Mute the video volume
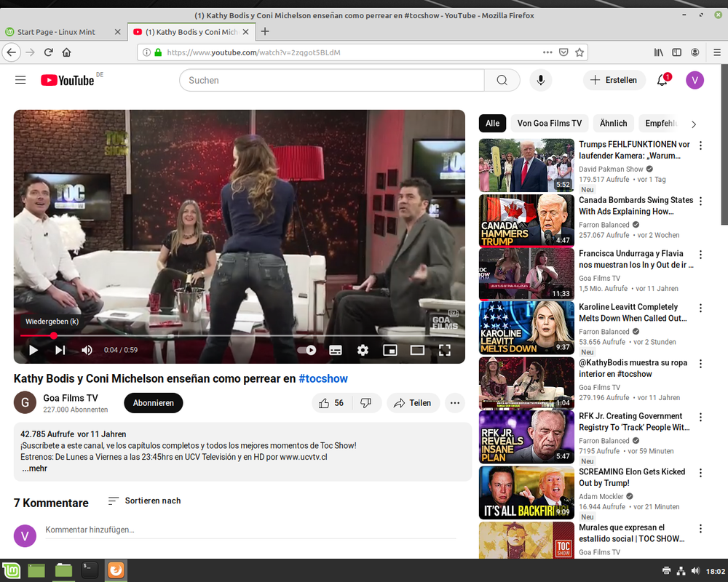Screen dimensions: 728x582 (x=87, y=350)
